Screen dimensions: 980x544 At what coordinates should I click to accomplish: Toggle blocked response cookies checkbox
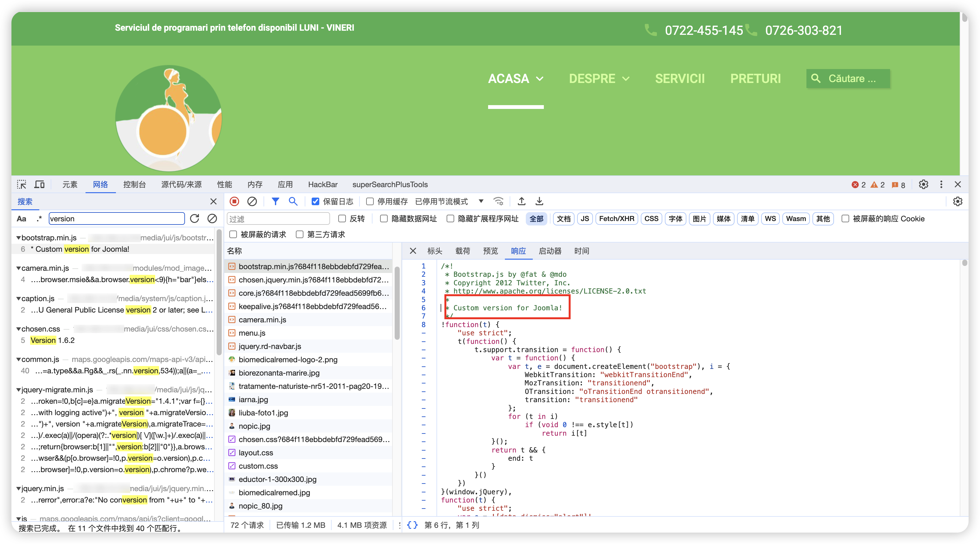[845, 219]
